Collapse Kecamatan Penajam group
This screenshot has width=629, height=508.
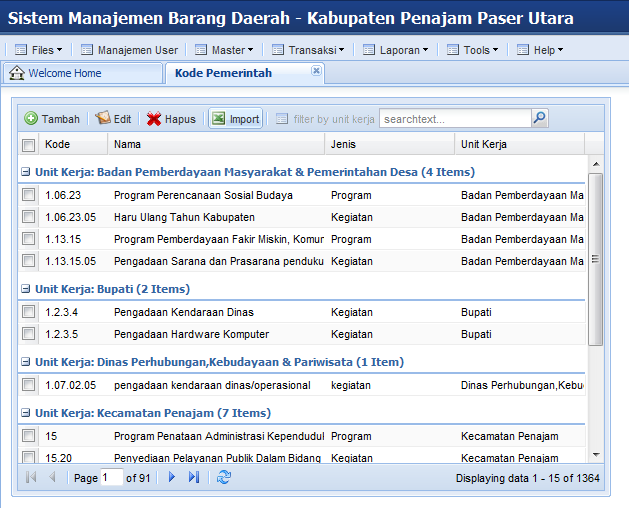coord(26,413)
